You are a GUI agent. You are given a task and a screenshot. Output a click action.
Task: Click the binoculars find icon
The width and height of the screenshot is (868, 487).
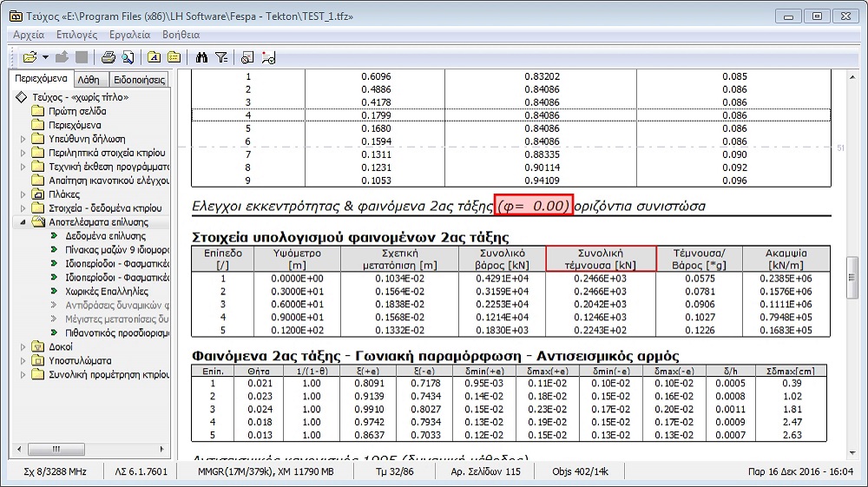click(201, 57)
